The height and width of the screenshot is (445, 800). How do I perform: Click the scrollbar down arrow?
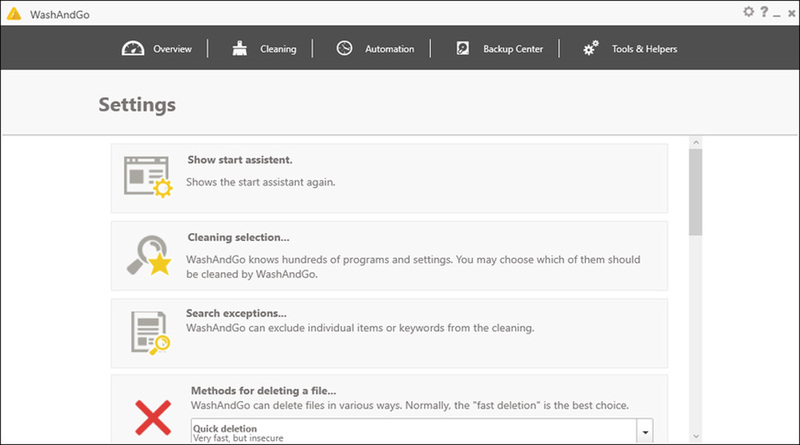coord(695,436)
